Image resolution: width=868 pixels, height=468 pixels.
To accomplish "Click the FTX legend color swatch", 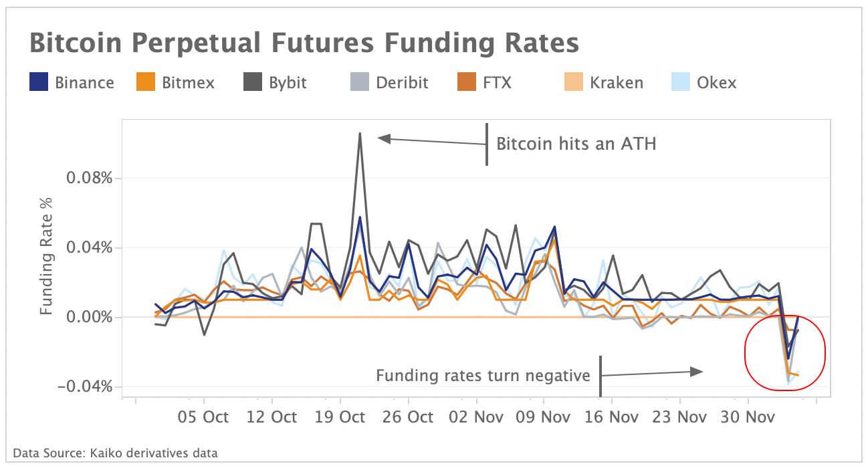I will pyautogui.click(x=465, y=82).
